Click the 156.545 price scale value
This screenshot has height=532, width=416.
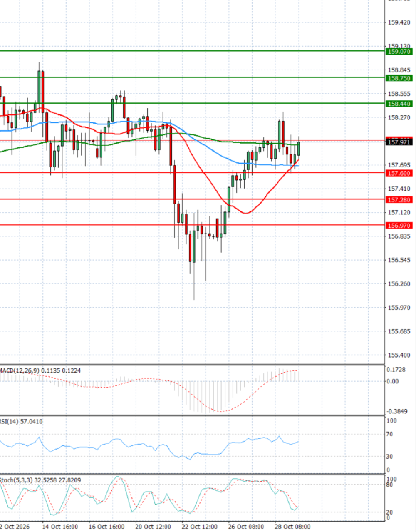point(399,260)
